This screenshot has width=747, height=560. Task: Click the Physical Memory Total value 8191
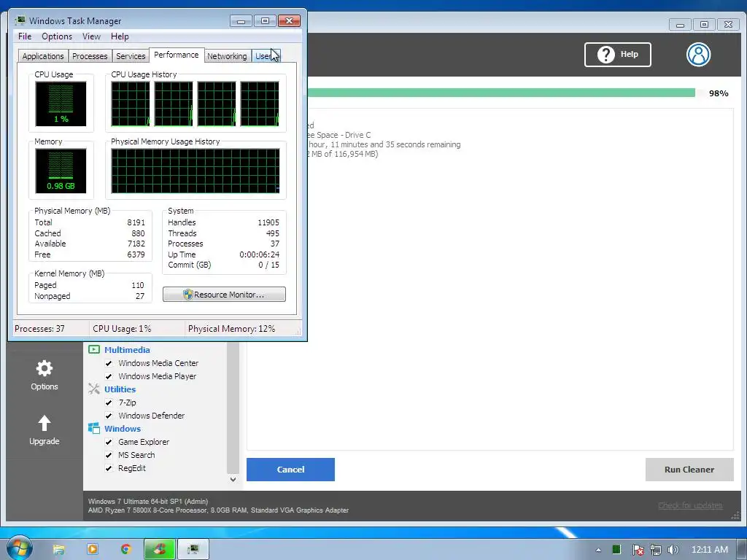pos(136,222)
